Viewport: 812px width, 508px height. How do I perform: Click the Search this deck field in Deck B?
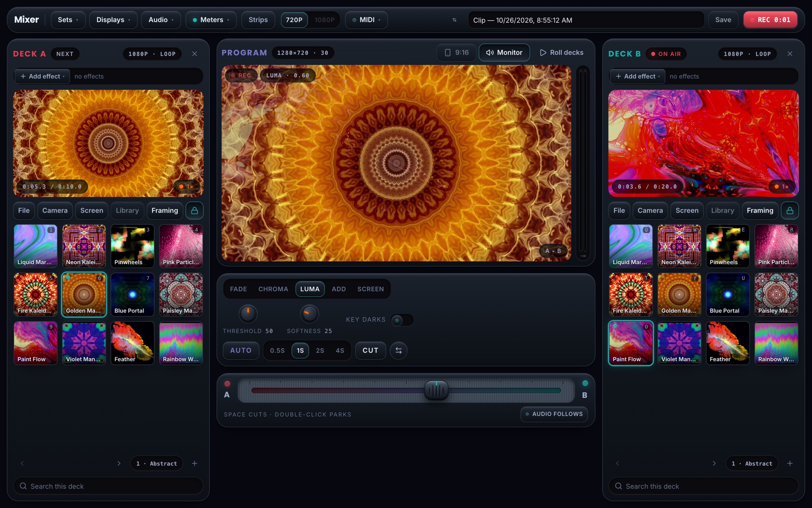(x=703, y=486)
